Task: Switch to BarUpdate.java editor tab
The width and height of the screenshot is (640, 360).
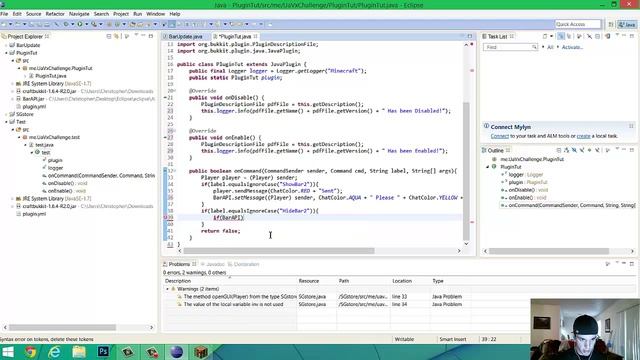Action: coord(185,36)
